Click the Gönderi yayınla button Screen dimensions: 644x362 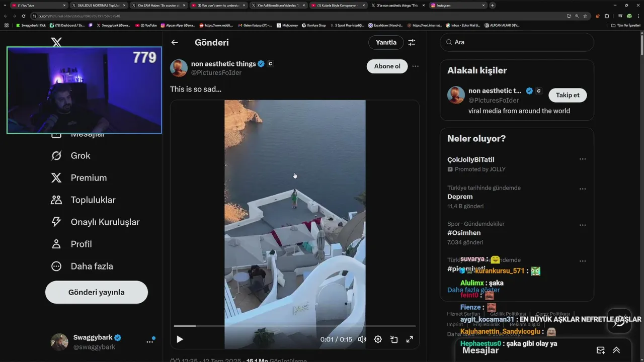pos(97,292)
